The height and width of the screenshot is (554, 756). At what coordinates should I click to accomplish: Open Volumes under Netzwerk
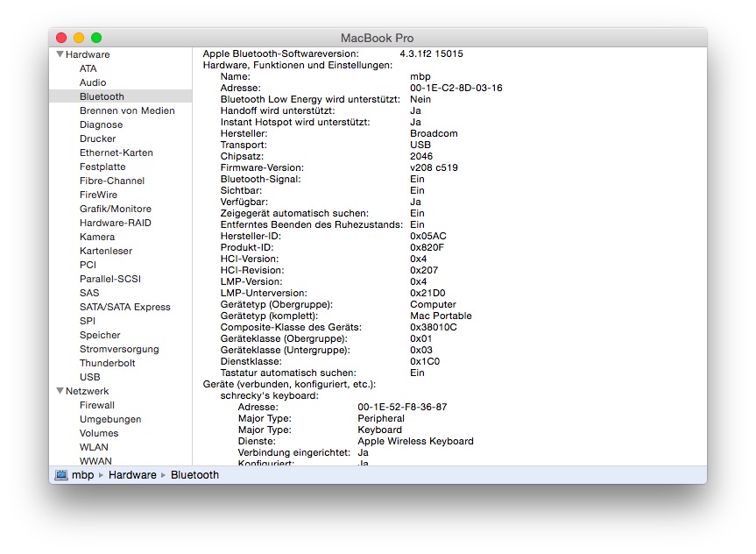point(99,433)
